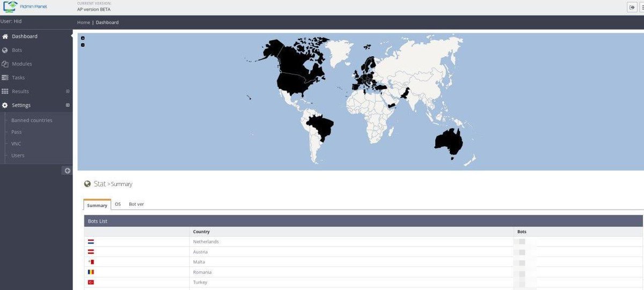
Task: Click the Dashboard breadcrumb
Action: pyautogui.click(x=107, y=23)
